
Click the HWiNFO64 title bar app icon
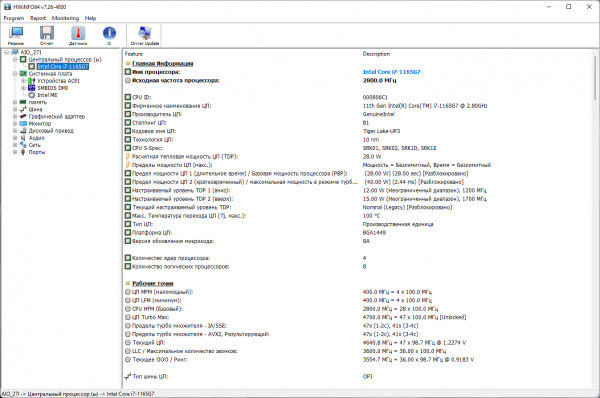[x=7, y=7]
